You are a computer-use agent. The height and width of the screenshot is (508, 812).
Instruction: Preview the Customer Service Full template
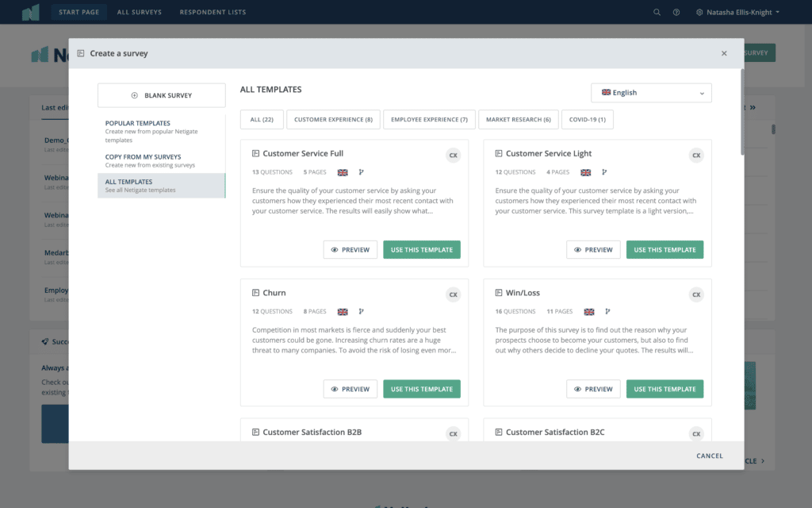click(350, 250)
